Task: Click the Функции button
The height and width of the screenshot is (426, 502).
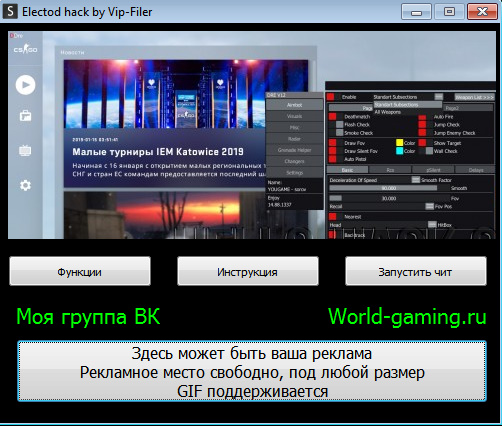Action: point(80,271)
